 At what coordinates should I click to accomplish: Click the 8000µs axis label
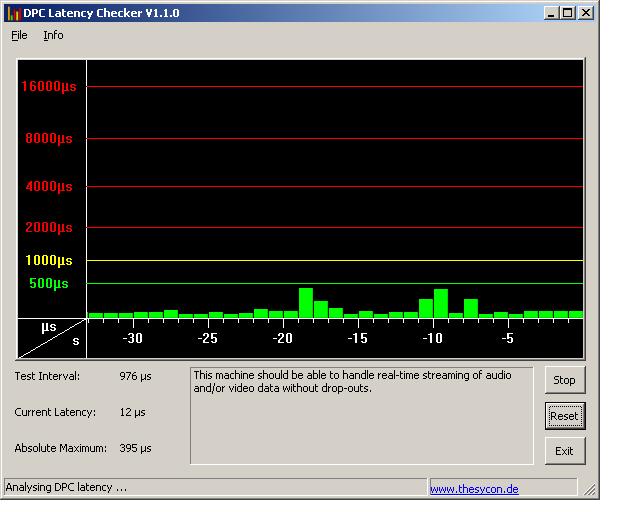(49, 138)
